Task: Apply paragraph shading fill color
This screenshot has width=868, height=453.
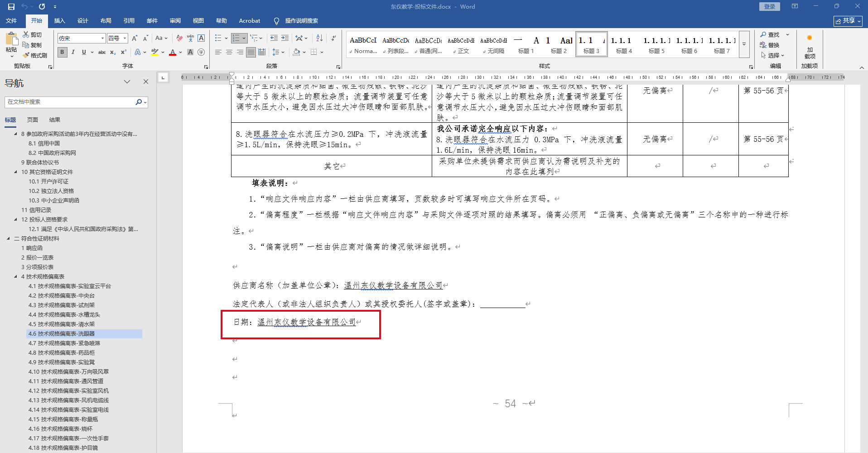Action: pyautogui.click(x=296, y=52)
